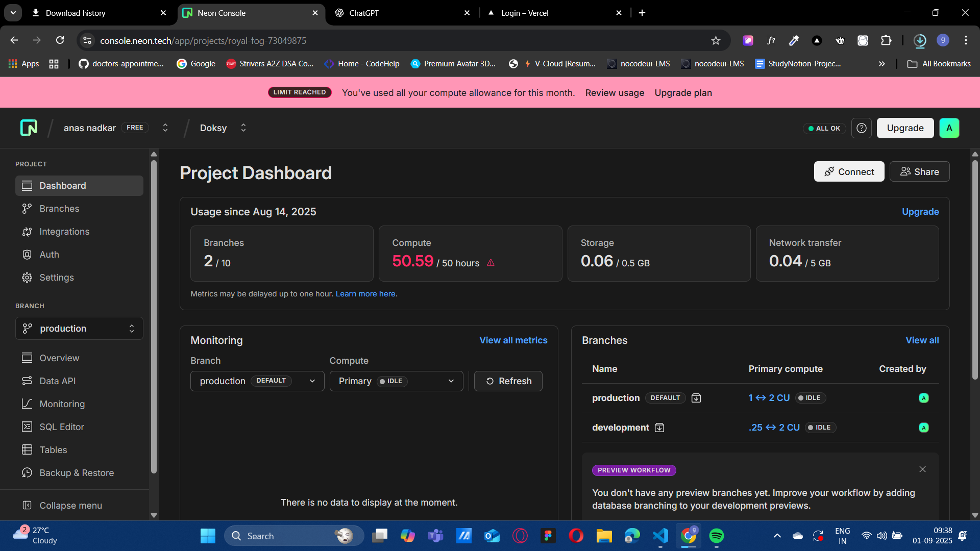The image size is (980, 551).
Task: Open a new browser tab
Action: (x=642, y=13)
